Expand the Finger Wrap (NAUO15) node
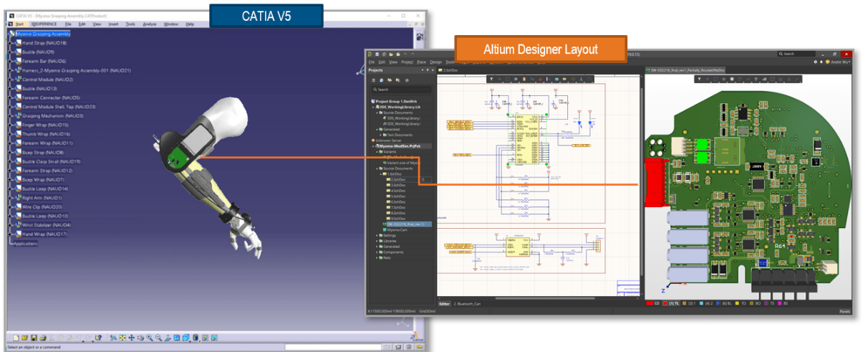Viewport: 868px width, 352px height. [9, 125]
